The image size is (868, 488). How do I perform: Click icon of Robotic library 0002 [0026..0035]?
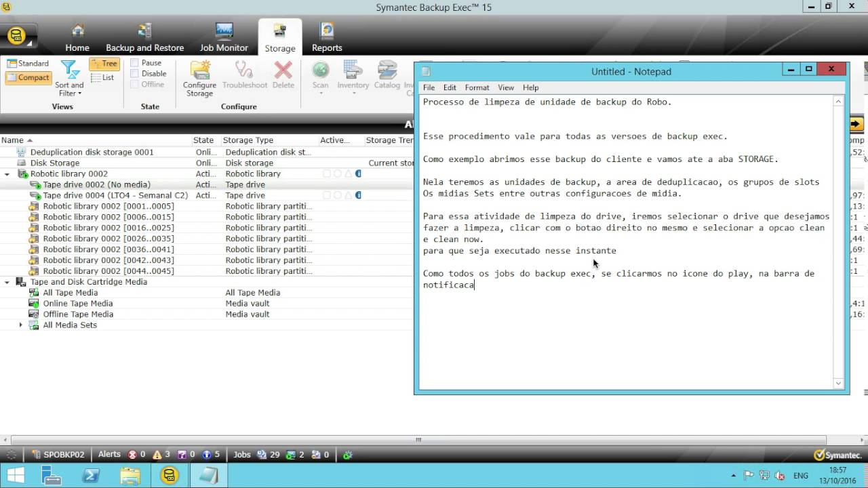34,239
